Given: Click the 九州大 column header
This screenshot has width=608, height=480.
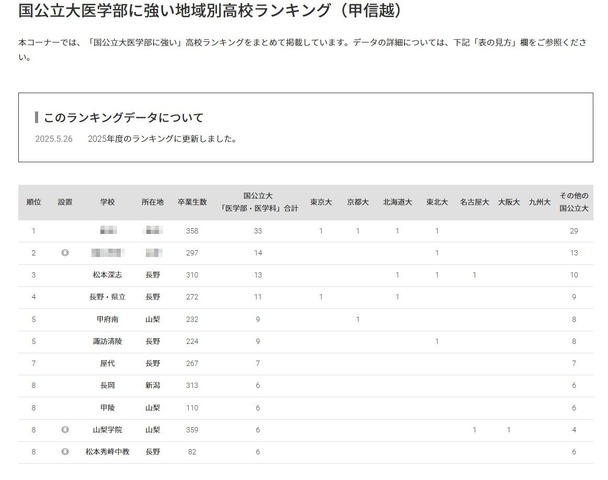Looking at the screenshot, I should (x=540, y=202).
